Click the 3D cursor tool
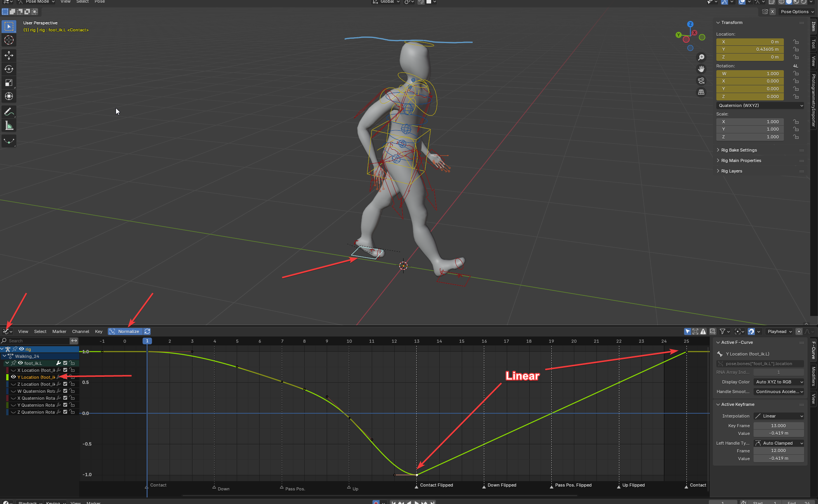This screenshot has width=818, height=504. pyautogui.click(x=9, y=40)
